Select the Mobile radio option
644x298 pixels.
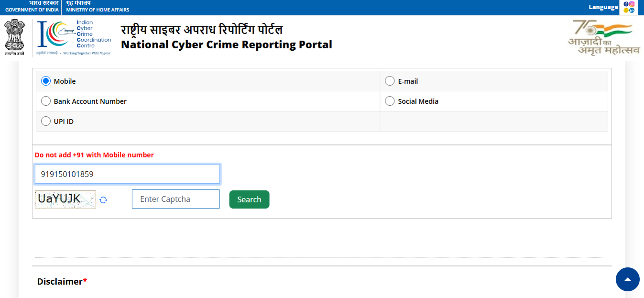pyautogui.click(x=46, y=81)
